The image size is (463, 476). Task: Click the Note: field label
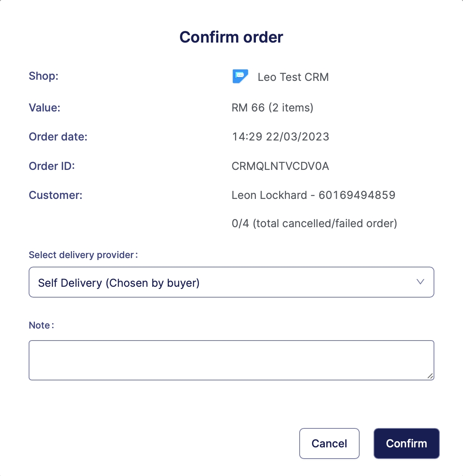[x=41, y=325]
